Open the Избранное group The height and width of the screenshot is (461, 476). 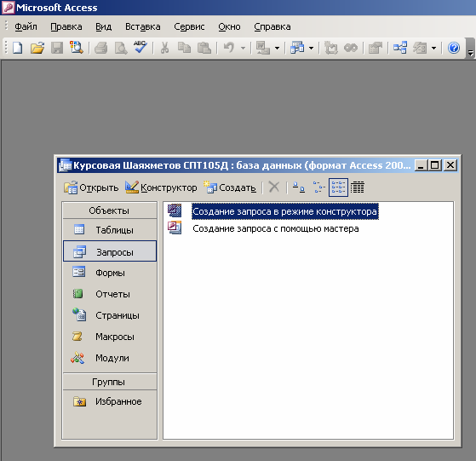pos(110,401)
